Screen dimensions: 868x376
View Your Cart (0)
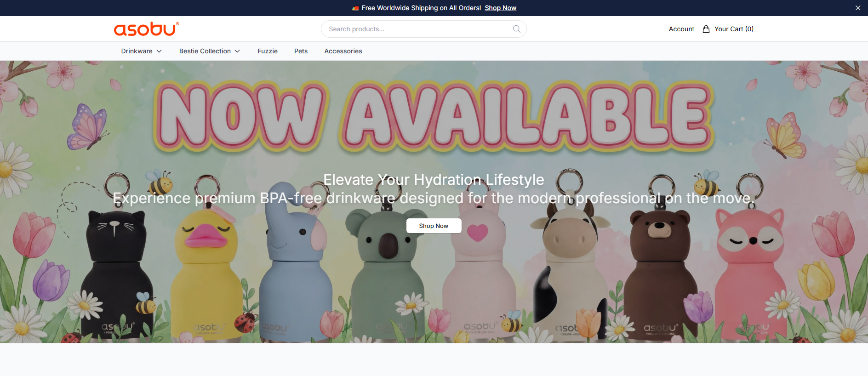point(734,29)
